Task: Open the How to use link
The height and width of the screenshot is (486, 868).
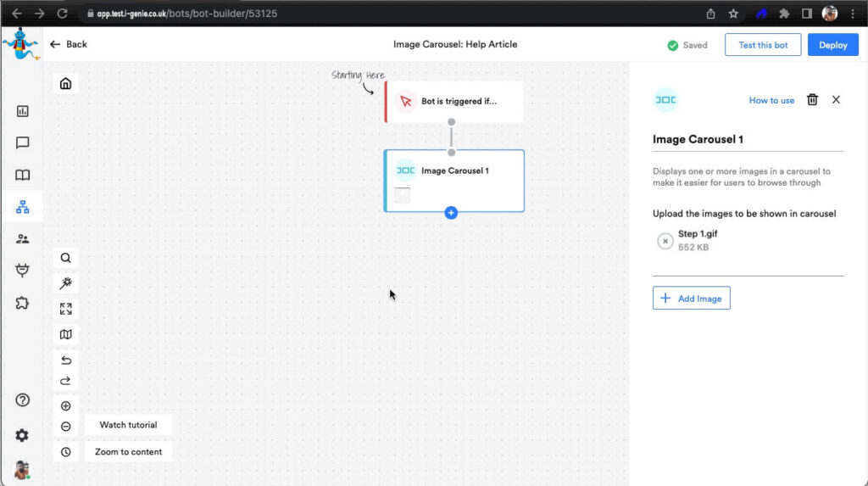Action: 771,100
